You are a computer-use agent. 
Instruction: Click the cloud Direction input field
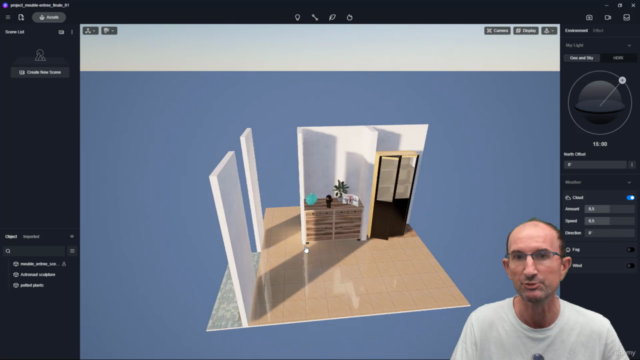point(609,233)
